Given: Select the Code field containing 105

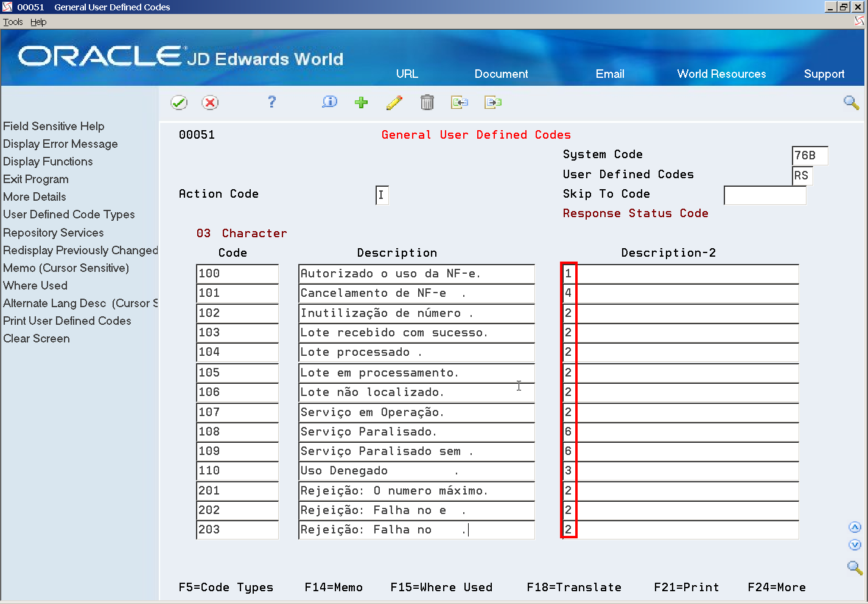Looking at the screenshot, I should coord(237,373).
